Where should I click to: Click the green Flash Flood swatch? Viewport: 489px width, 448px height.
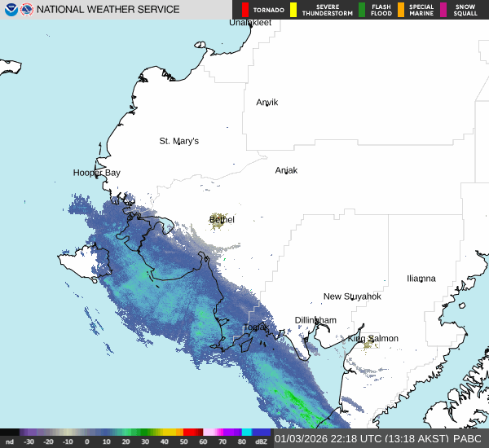pos(362,10)
